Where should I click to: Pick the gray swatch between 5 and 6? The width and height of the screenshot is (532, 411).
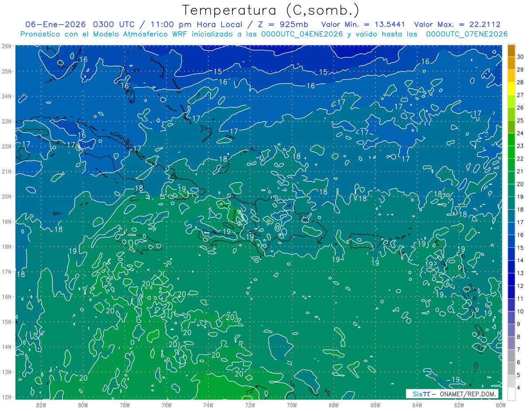512,368
